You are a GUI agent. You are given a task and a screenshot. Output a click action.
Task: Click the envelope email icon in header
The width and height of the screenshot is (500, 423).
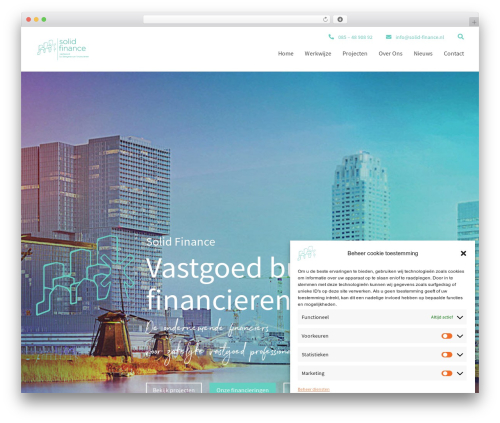pos(389,37)
